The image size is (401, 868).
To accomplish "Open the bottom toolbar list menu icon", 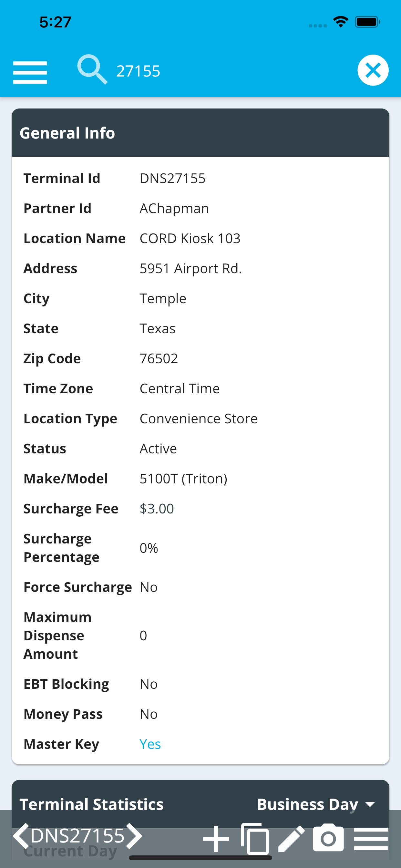I will coord(371,838).
